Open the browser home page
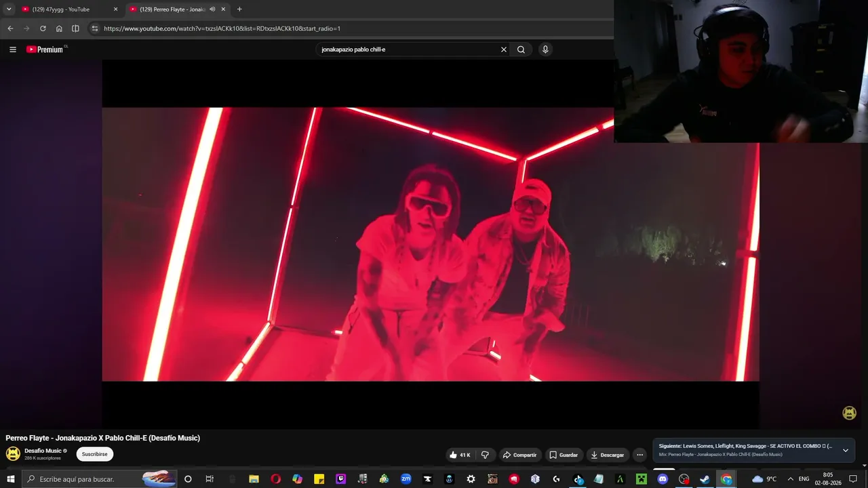 coord(59,28)
